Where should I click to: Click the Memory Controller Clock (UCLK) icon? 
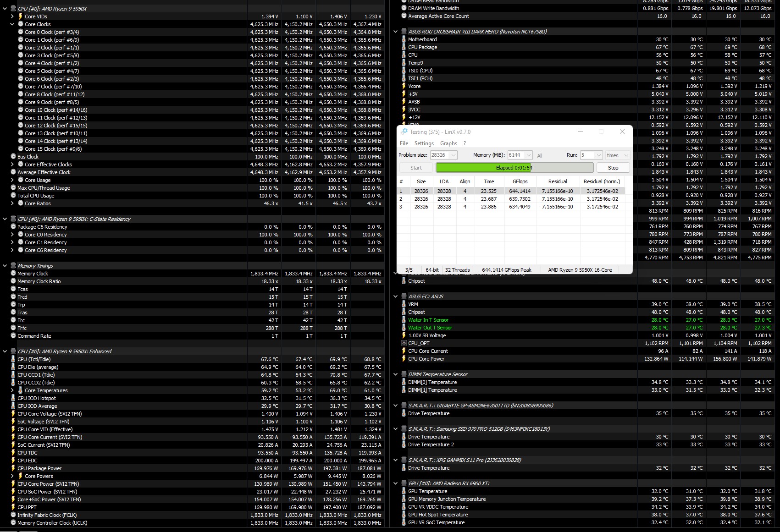click(13, 523)
